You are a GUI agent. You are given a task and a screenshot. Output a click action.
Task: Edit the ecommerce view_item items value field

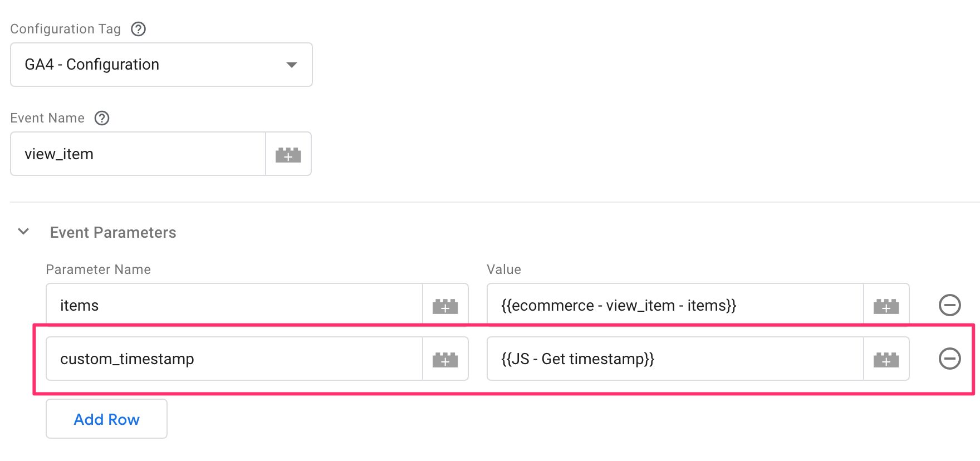coord(675,306)
